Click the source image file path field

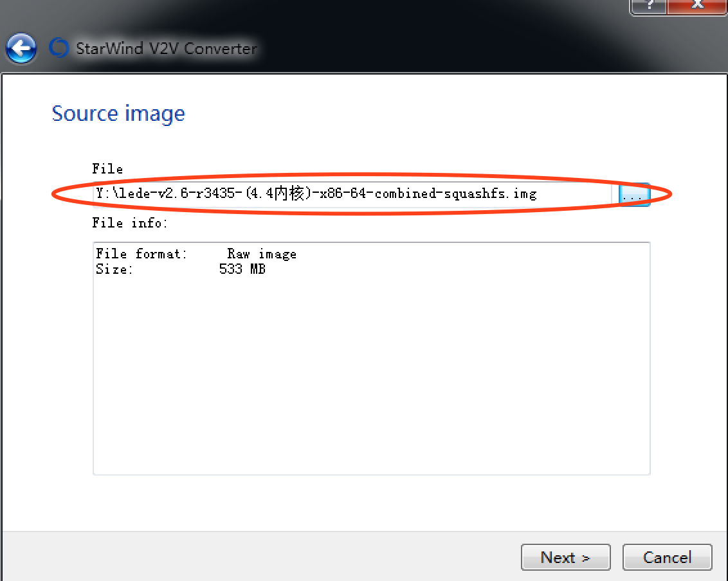click(352, 194)
